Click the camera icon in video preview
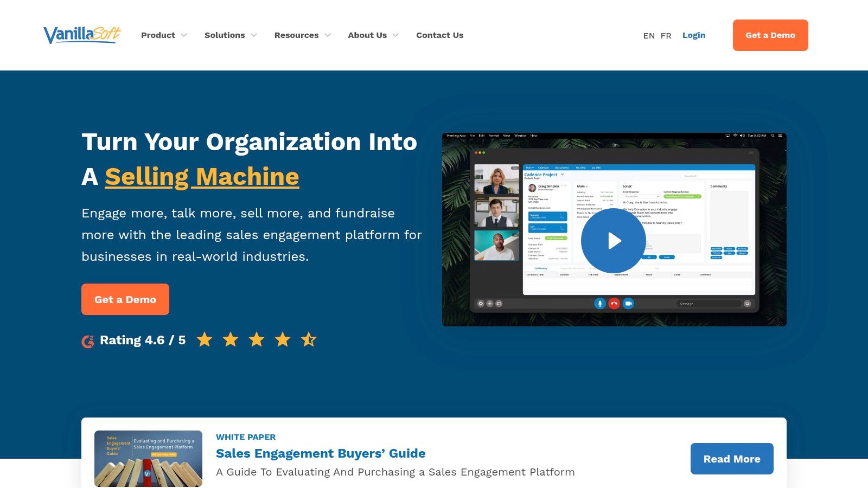The height and width of the screenshot is (488, 868). [x=628, y=304]
